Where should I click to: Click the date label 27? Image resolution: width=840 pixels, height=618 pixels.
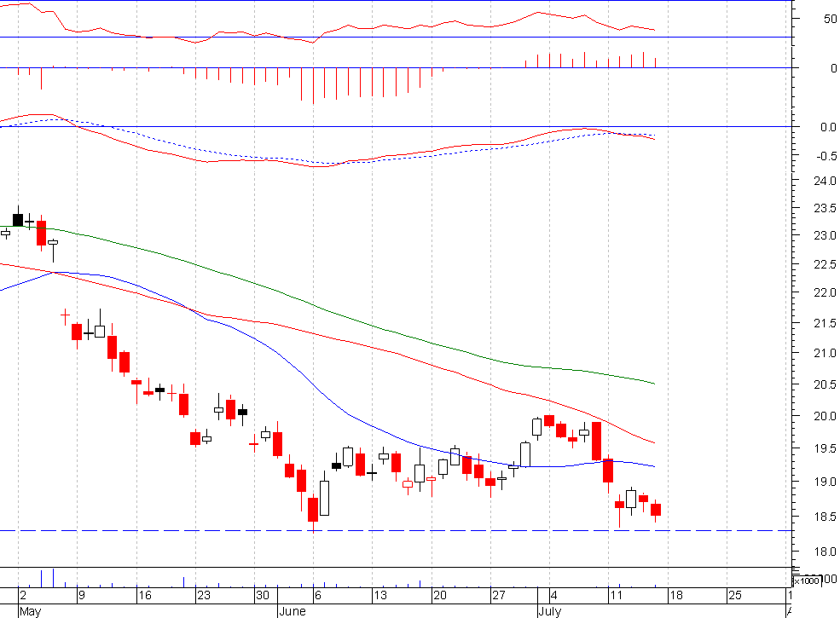[x=499, y=596]
